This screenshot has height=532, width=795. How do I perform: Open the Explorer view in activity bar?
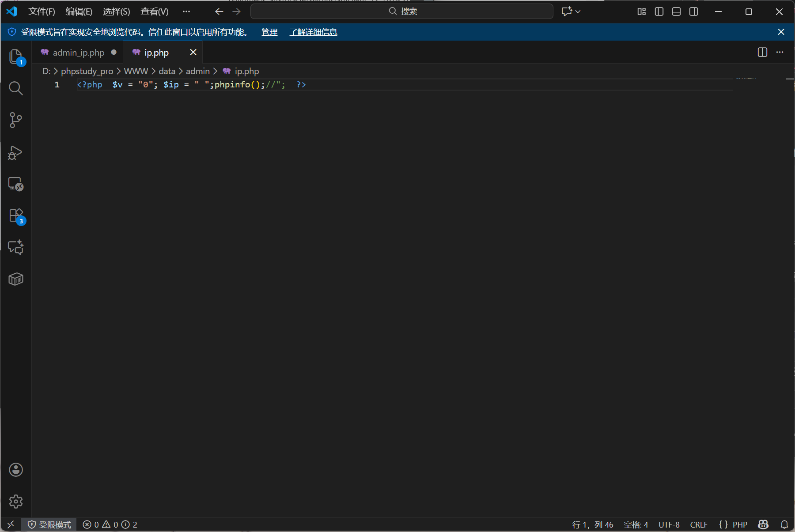[15, 57]
